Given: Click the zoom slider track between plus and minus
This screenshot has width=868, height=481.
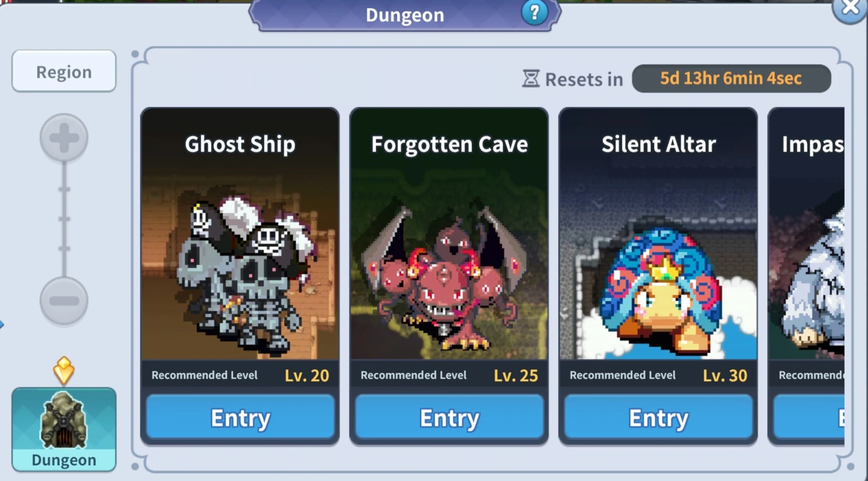Looking at the screenshot, I should tap(64, 219).
